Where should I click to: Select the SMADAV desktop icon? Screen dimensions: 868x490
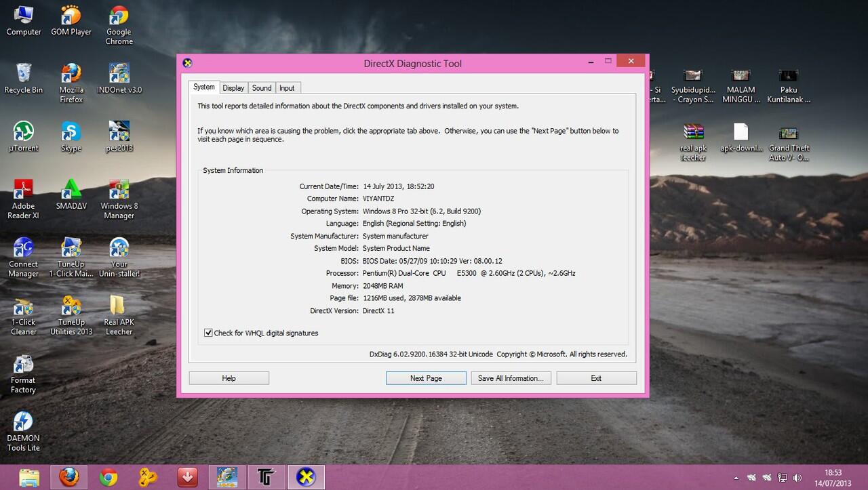[71, 195]
